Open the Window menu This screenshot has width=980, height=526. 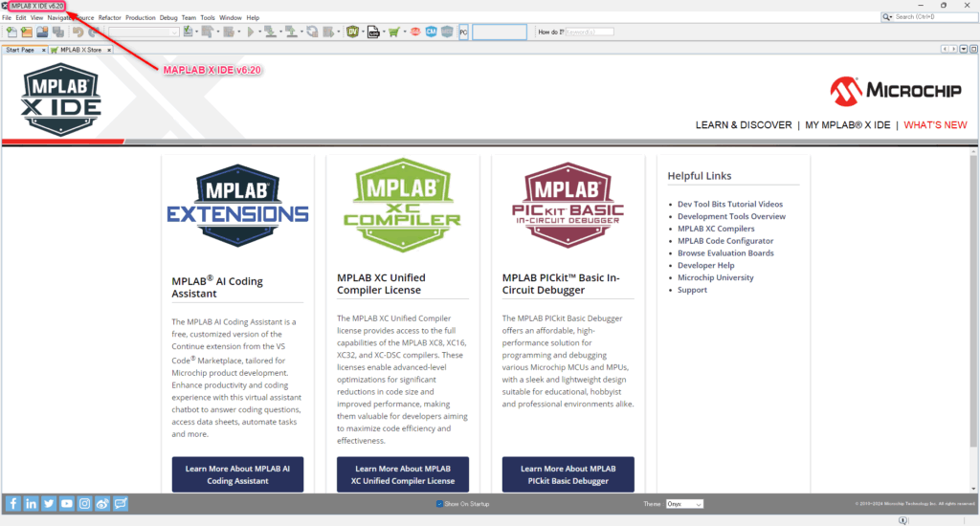coord(230,17)
